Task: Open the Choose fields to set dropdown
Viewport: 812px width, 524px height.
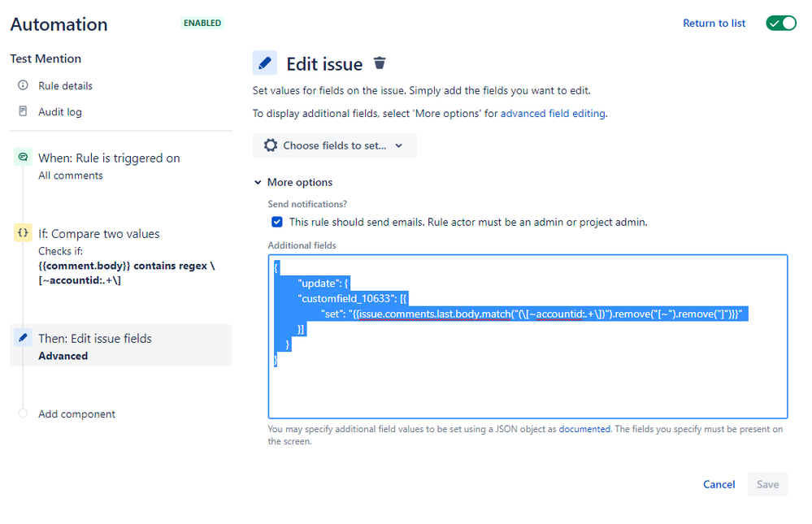Action: pyautogui.click(x=334, y=145)
